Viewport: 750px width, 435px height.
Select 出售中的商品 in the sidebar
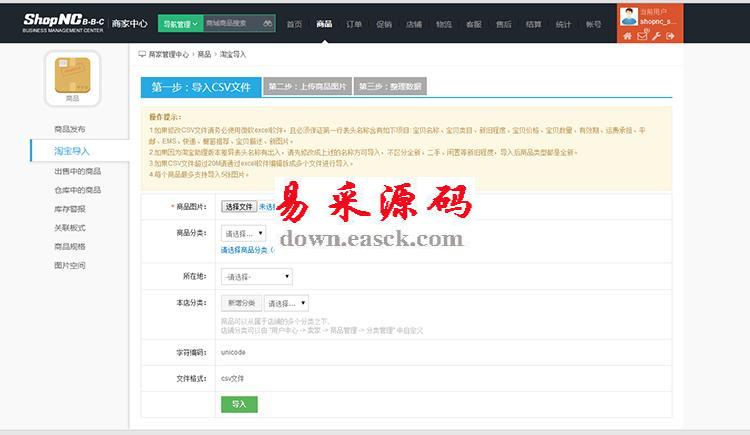[x=77, y=171]
